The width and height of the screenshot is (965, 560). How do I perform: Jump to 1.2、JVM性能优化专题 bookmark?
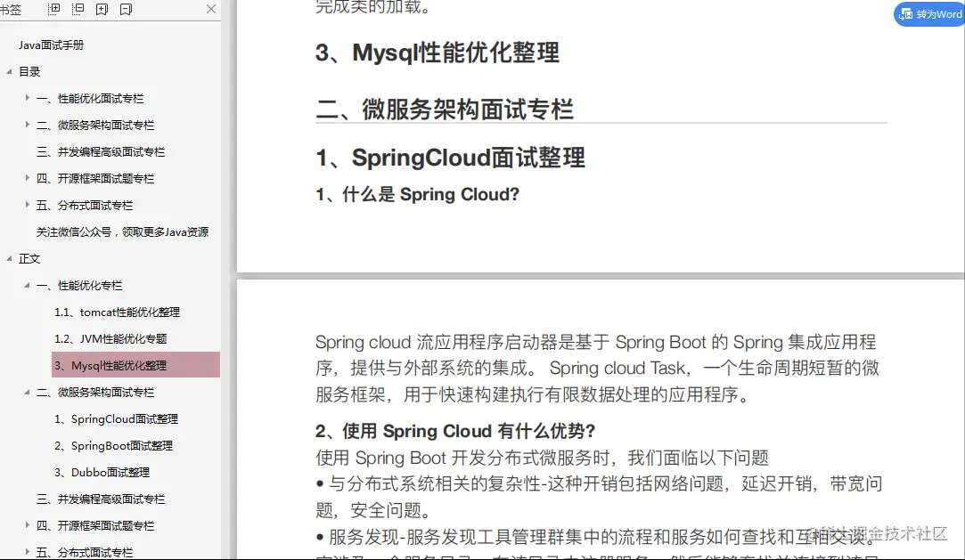point(110,338)
